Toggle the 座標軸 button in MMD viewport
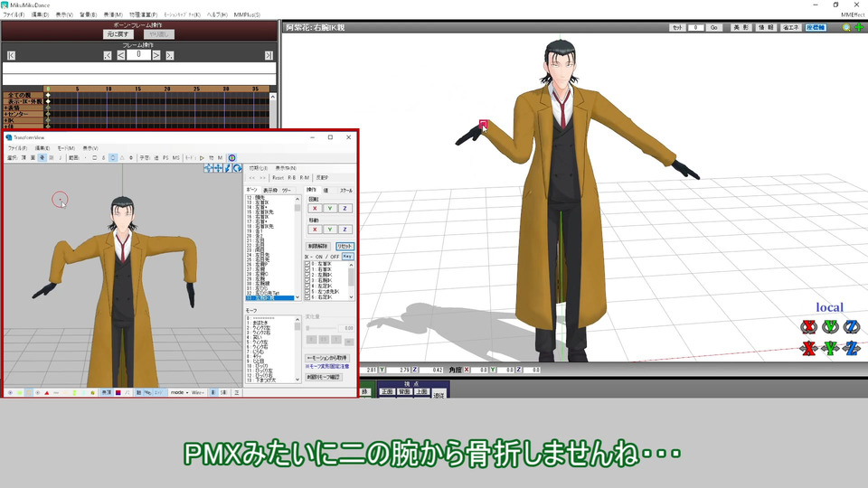 (816, 27)
